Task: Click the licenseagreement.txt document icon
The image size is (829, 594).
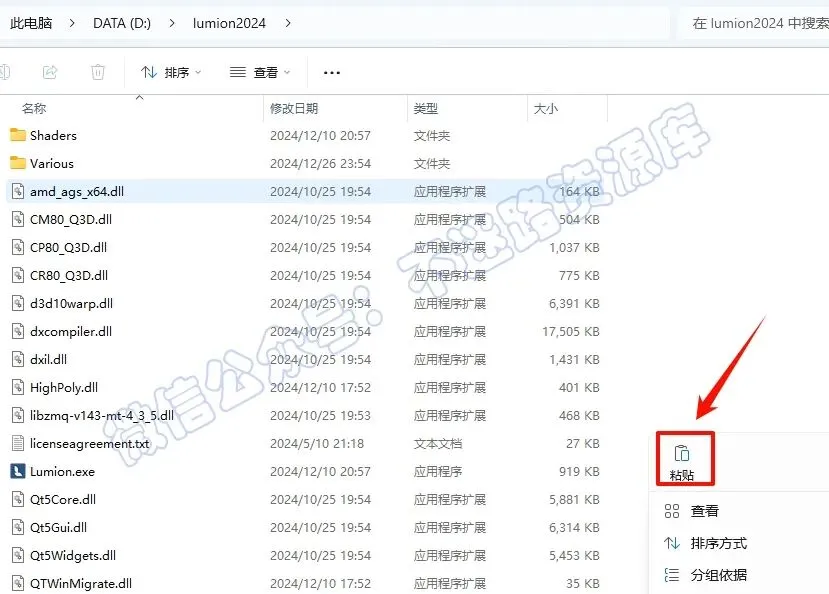Action: click(18, 443)
